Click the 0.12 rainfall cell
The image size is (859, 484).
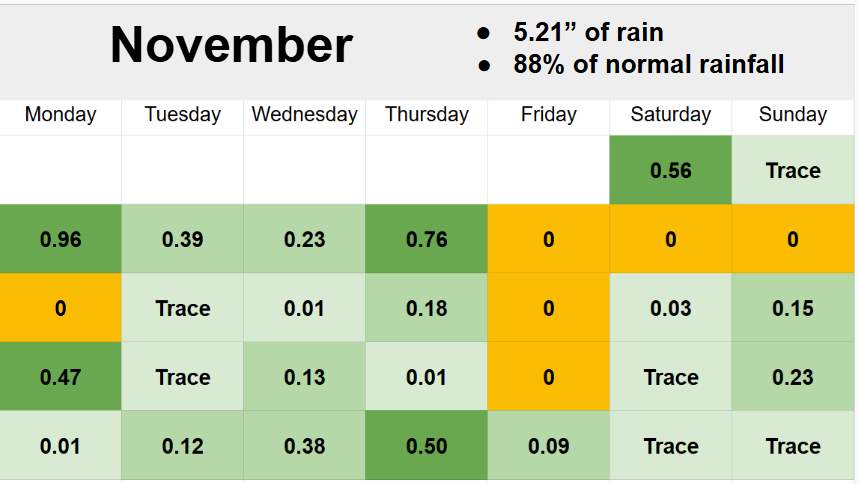[183, 446]
